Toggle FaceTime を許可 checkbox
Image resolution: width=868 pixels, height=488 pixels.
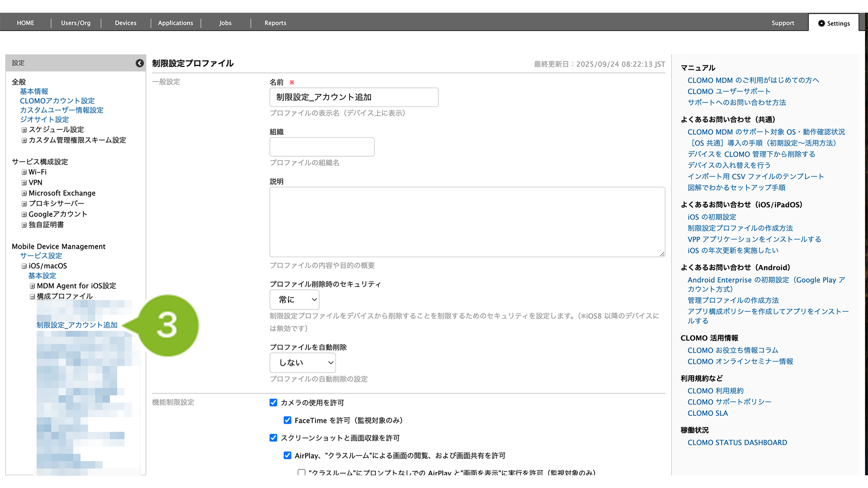pos(288,420)
